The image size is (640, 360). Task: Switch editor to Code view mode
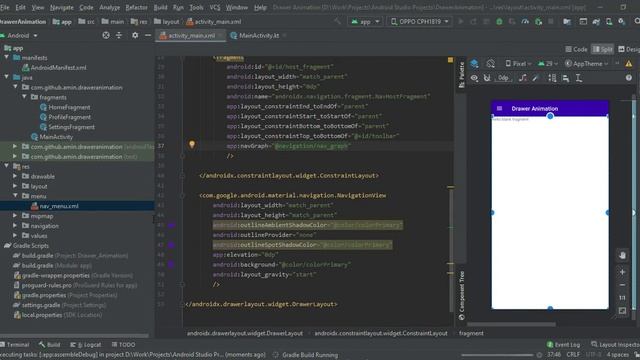[x=576, y=49]
